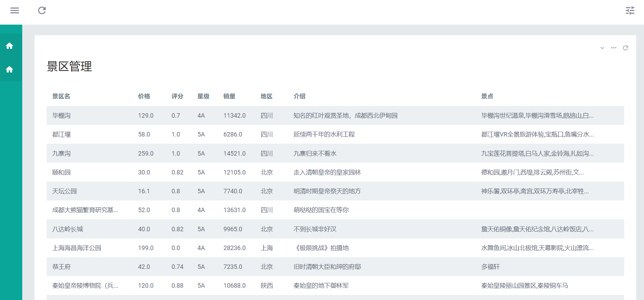Select the 天坛公园 row name
Image resolution: width=644 pixels, height=300 pixels.
(x=64, y=191)
